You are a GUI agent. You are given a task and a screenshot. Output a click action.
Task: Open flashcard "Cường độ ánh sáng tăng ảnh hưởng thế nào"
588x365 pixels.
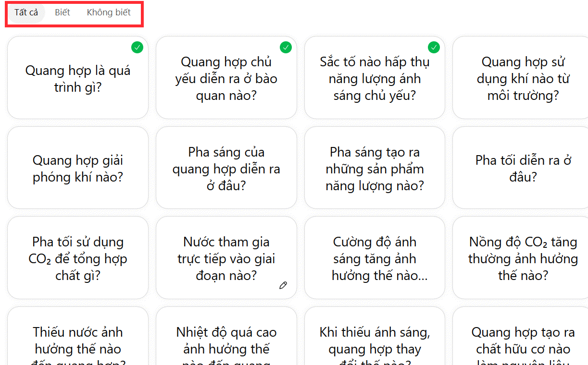pos(375,257)
